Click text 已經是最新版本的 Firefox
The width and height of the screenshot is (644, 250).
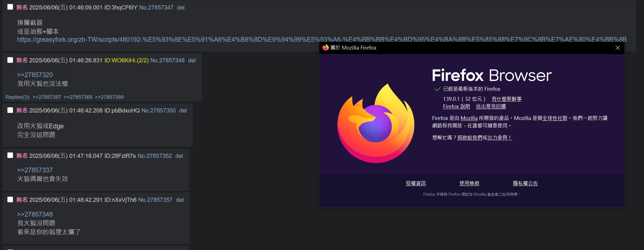472,89
